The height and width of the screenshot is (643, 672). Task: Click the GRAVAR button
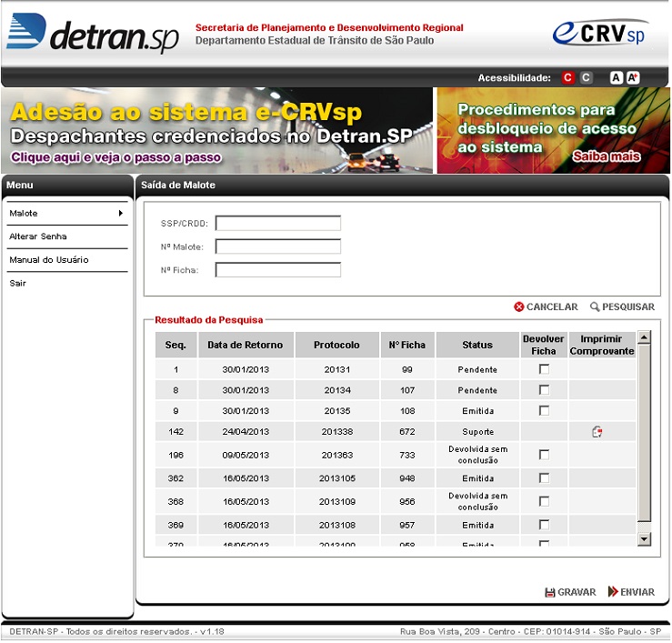570,592
